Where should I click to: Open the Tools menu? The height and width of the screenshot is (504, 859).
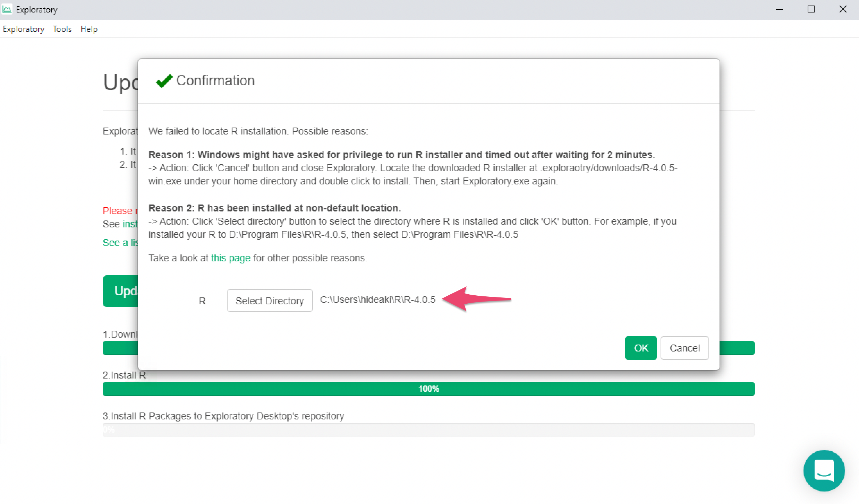pos(62,29)
